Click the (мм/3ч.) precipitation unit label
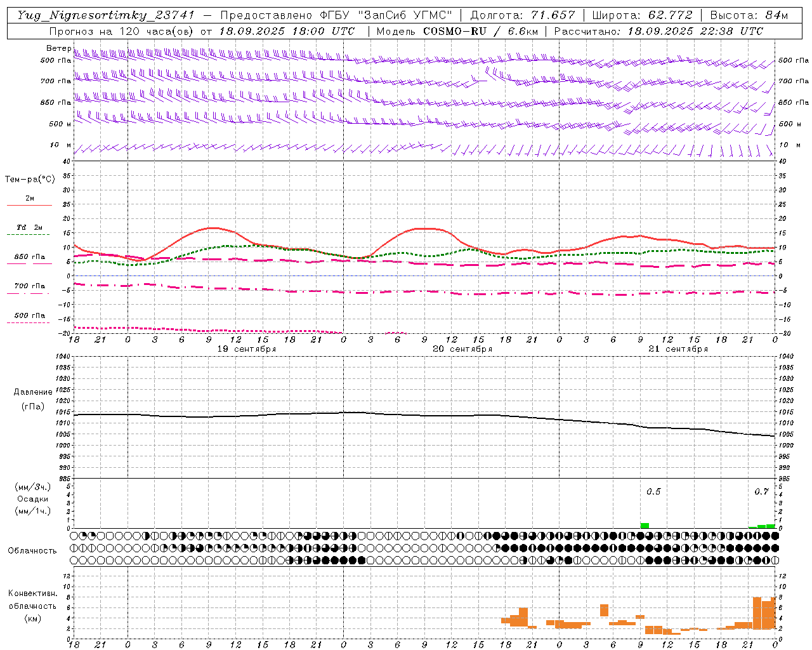The image size is (812, 650). [x=32, y=487]
